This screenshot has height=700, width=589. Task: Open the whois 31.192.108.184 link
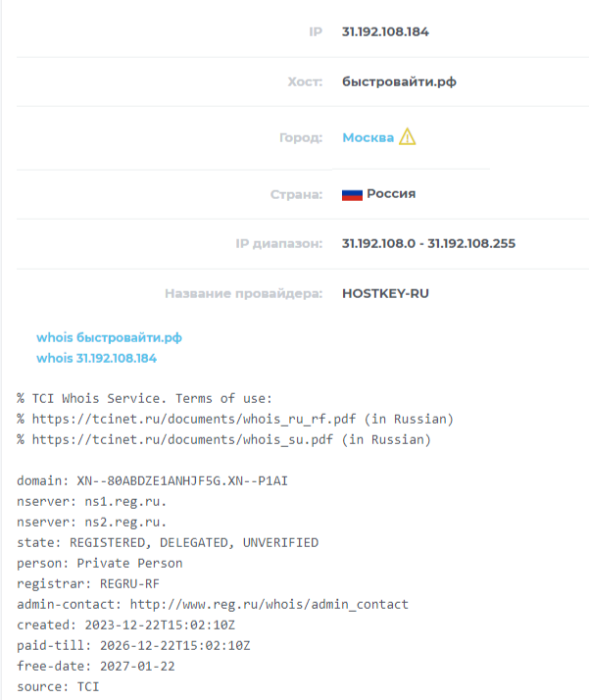pyautogui.click(x=96, y=358)
